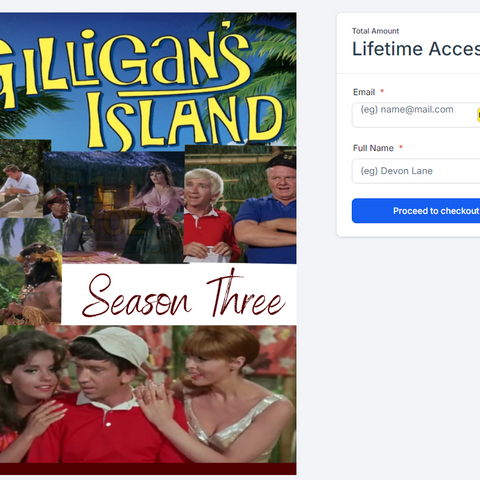The height and width of the screenshot is (480, 480).
Task: Click the man in blue polo and captain hat
Action: click(x=265, y=207)
